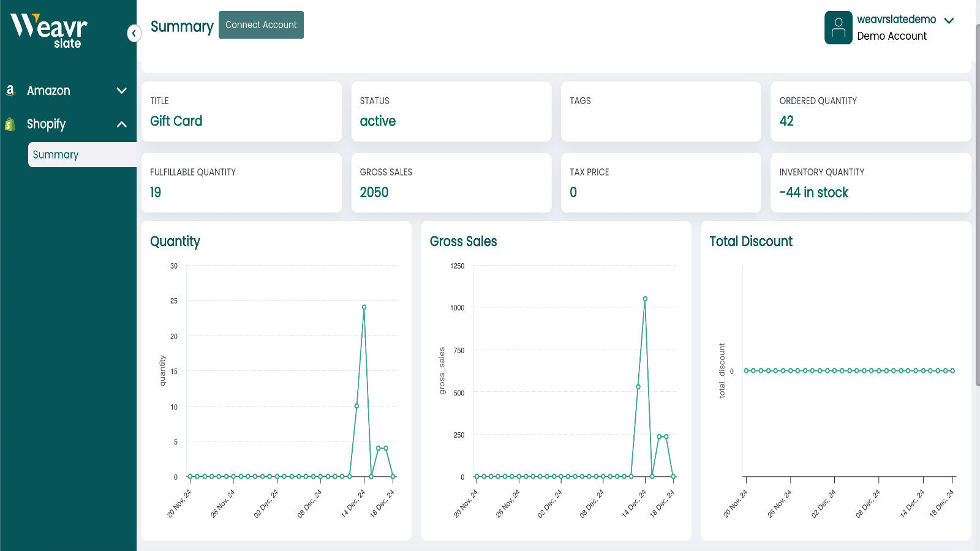The width and height of the screenshot is (980, 551).
Task: Click the Gift Card title value
Action: [176, 121]
